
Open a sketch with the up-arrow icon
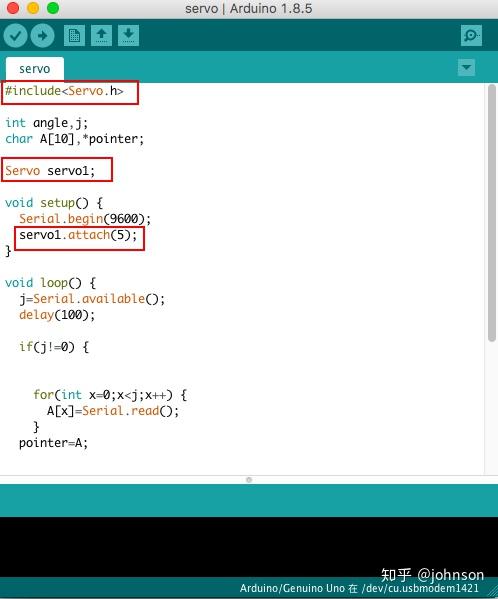[101, 36]
